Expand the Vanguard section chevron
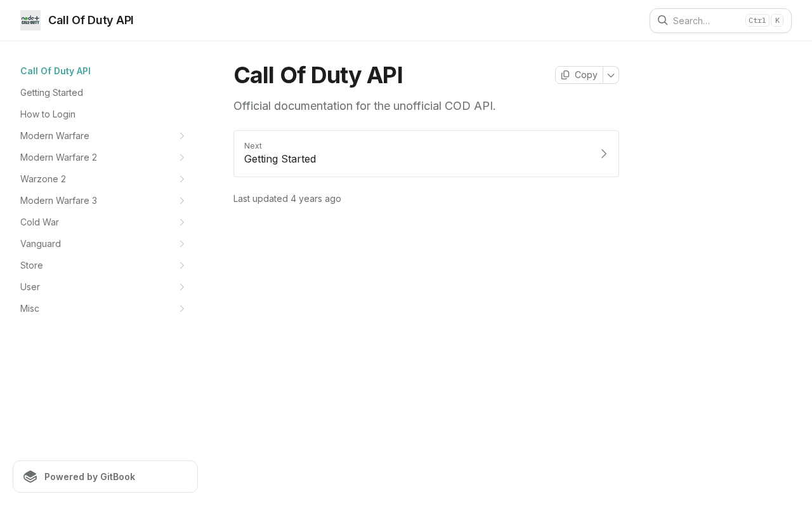812x508 pixels. (181, 244)
